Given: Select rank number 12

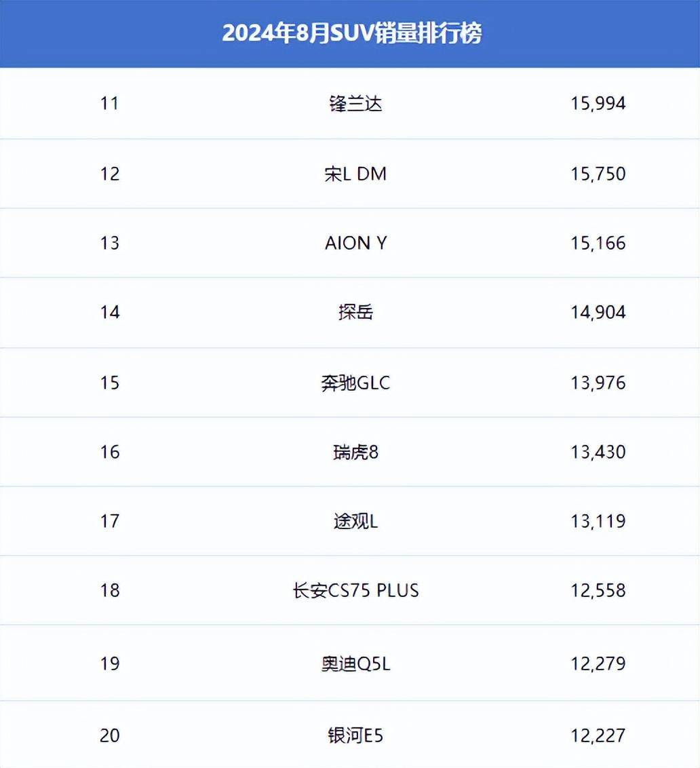Looking at the screenshot, I should tap(110, 174).
